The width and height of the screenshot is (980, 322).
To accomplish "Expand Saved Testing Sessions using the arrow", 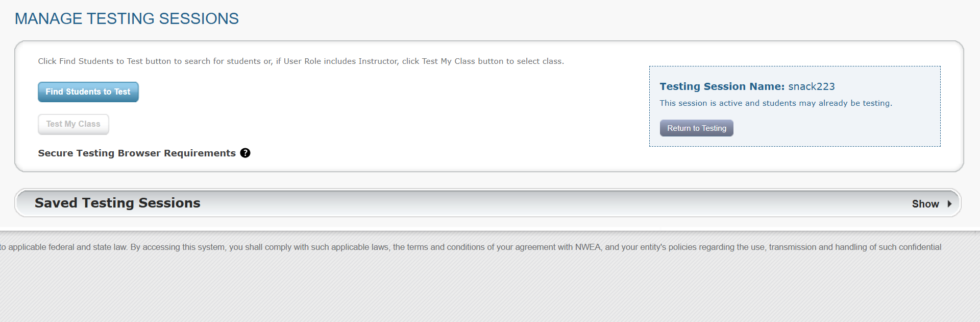I will click(x=949, y=203).
